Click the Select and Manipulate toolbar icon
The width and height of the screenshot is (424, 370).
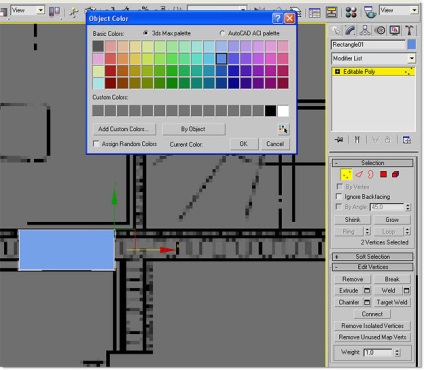[74, 12]
